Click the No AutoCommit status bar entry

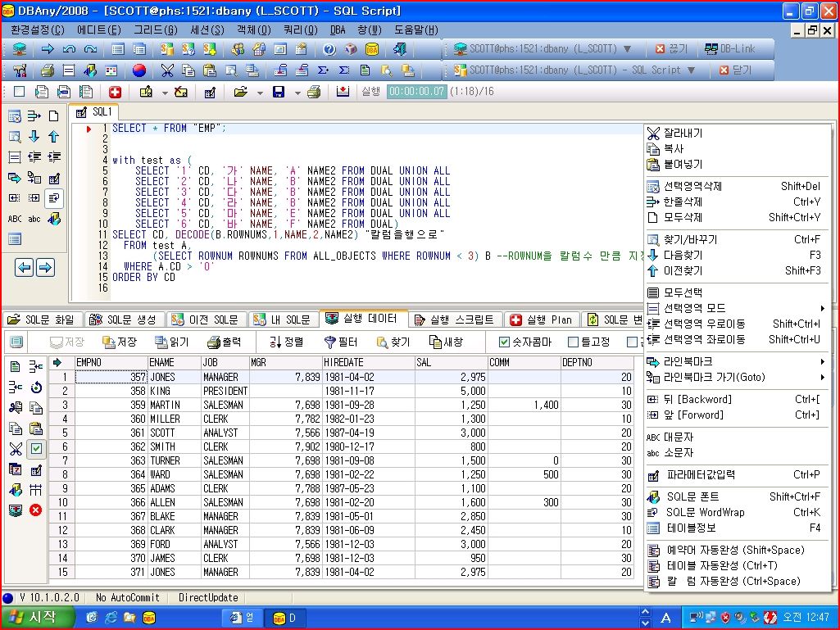click(x=128, y=598)
